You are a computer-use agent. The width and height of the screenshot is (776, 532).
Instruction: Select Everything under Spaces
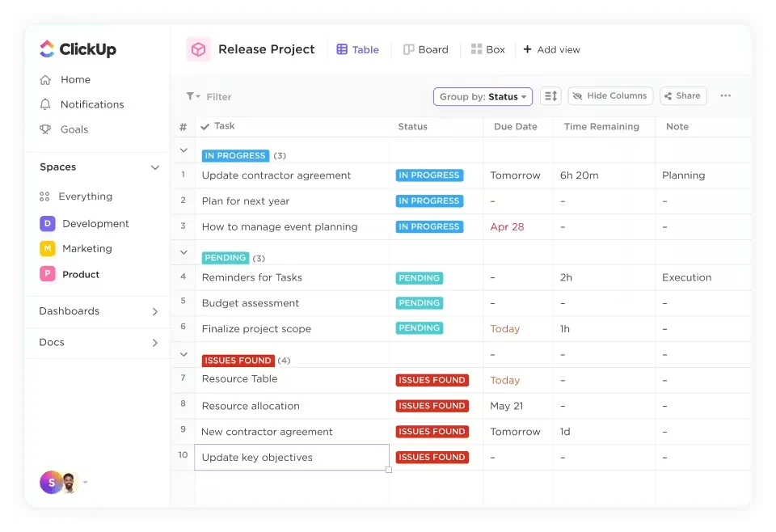point(85,196)
